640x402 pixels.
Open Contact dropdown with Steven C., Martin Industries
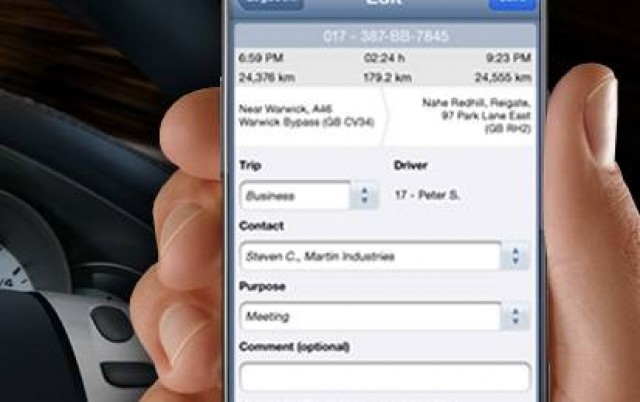370,257
